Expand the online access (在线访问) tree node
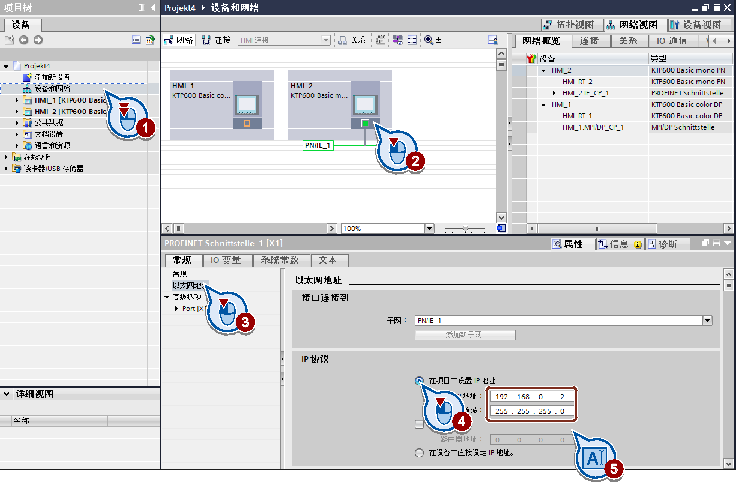This screenshot has width=736, height=482. [x=6, y=157]
